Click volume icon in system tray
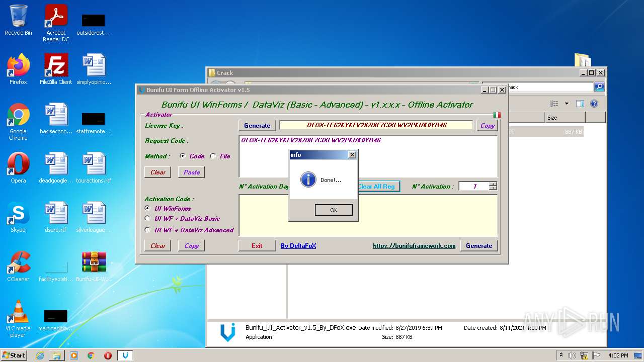This screenshot has width=644, height=362. tap(572, 355)
